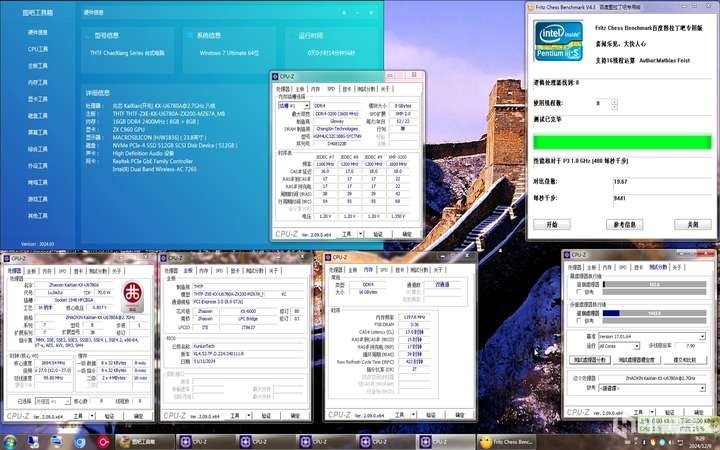Open 工具 dropdown arrow in CPU-Z SPD window
The image size is (720, 450).
click(360, 234)
